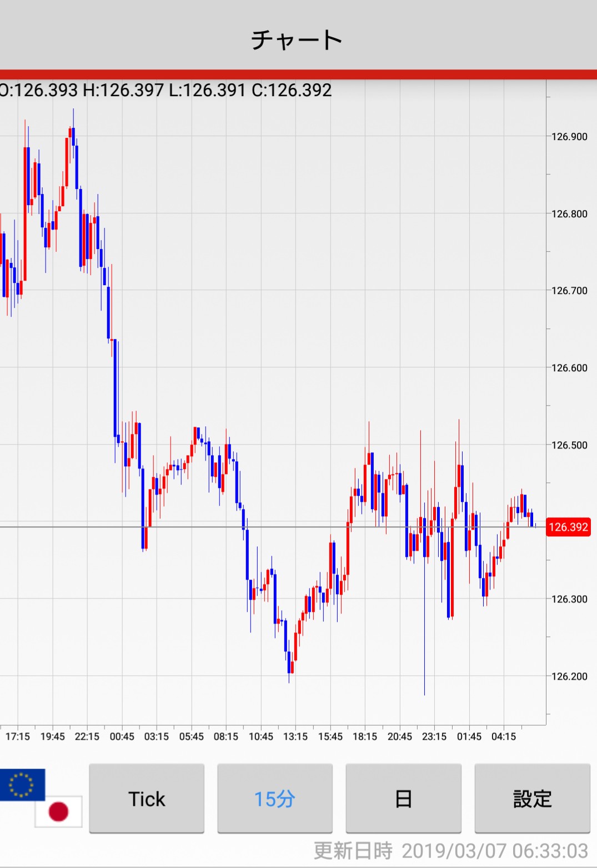Image resolution: width=597 pixels, height=868 pixels.
Task: Tap the red 126.392 current price tag
Action: tap(568, 527)
